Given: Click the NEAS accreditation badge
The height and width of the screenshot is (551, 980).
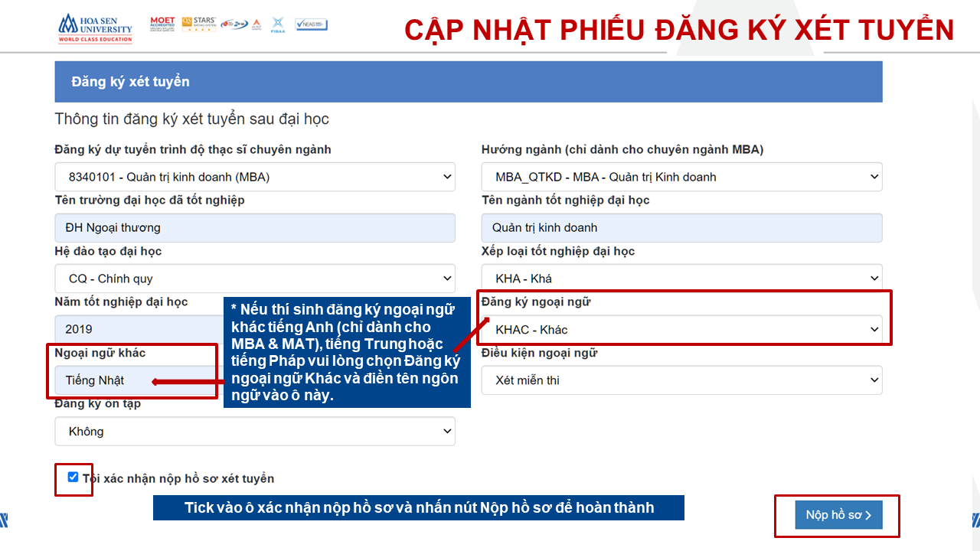Looking at the screenshot, I should (311, 24).
